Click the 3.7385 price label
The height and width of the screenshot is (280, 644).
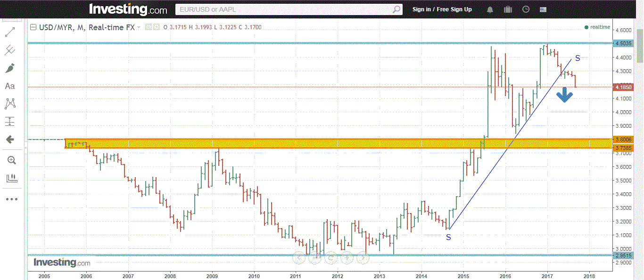(623, 148)
